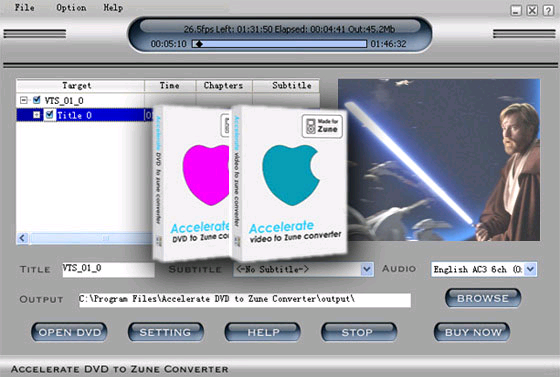The image size is (560, 377).
Task: Select the Title 0 row
Action: point(84,115)
